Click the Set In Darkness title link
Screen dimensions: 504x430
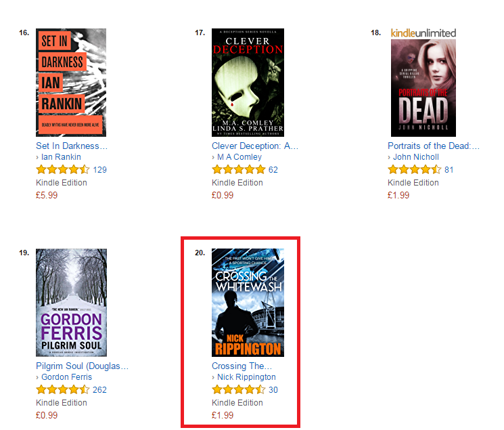click(72, 146)
